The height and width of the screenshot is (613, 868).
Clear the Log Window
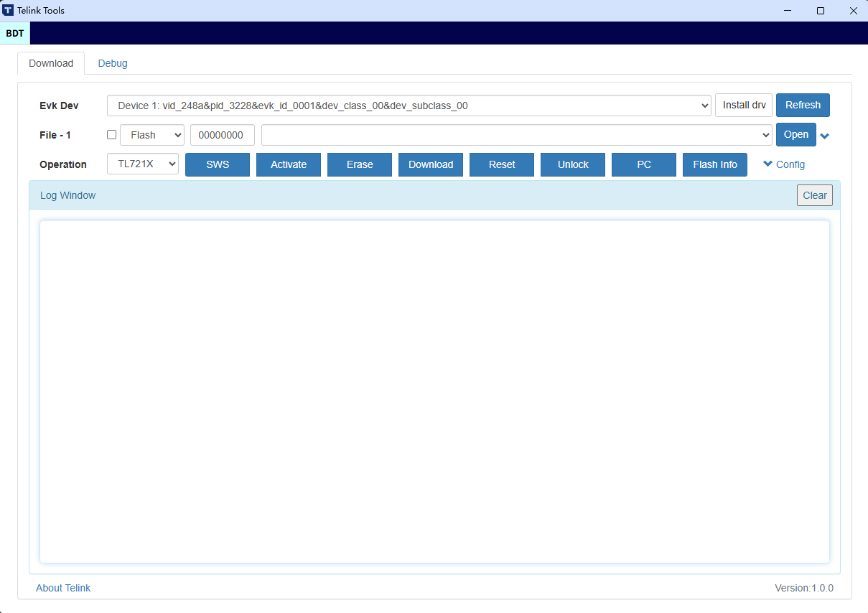[x=814, y=195]
